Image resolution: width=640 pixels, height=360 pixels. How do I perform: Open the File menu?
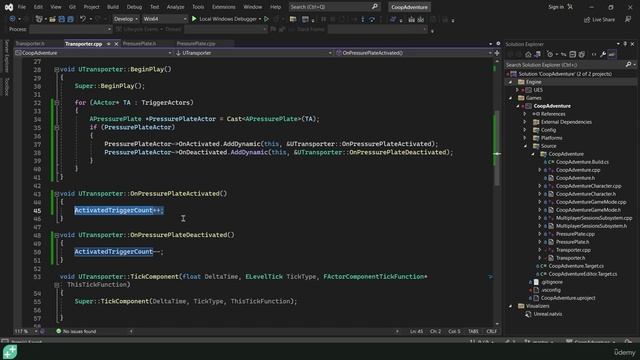pyautogui.click(x=22, y=7)
